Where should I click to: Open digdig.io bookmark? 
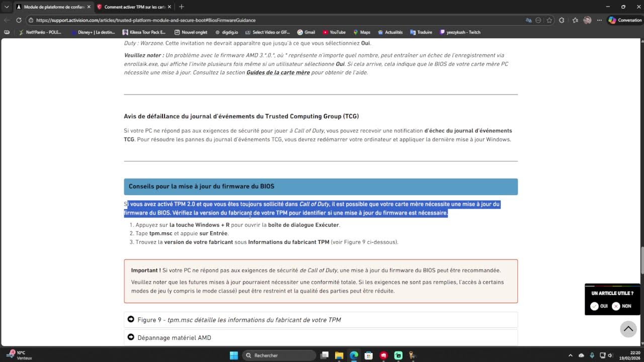[226, 32]
